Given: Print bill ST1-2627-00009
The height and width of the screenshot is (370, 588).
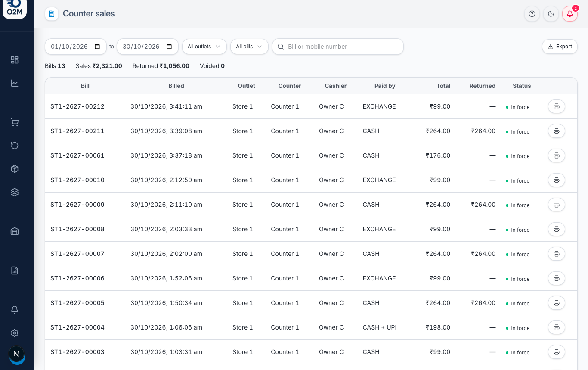Looking at the screenshot, I should point(557,205).
